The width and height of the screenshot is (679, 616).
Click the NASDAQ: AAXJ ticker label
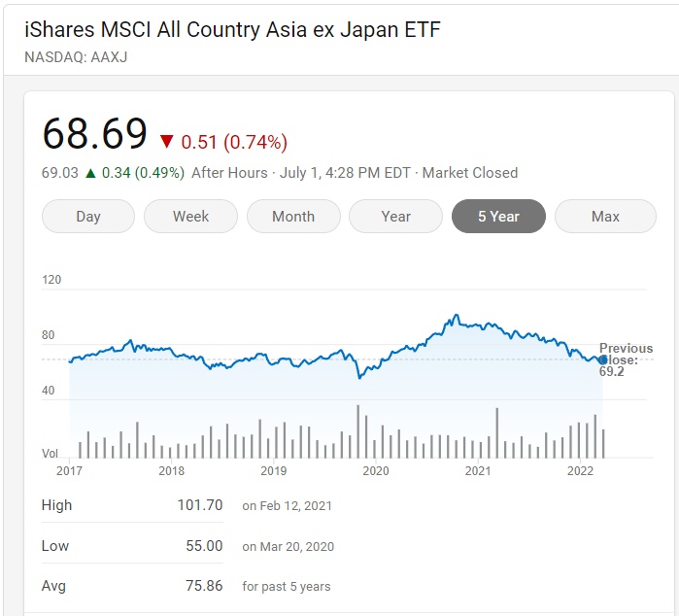point(77,56)
